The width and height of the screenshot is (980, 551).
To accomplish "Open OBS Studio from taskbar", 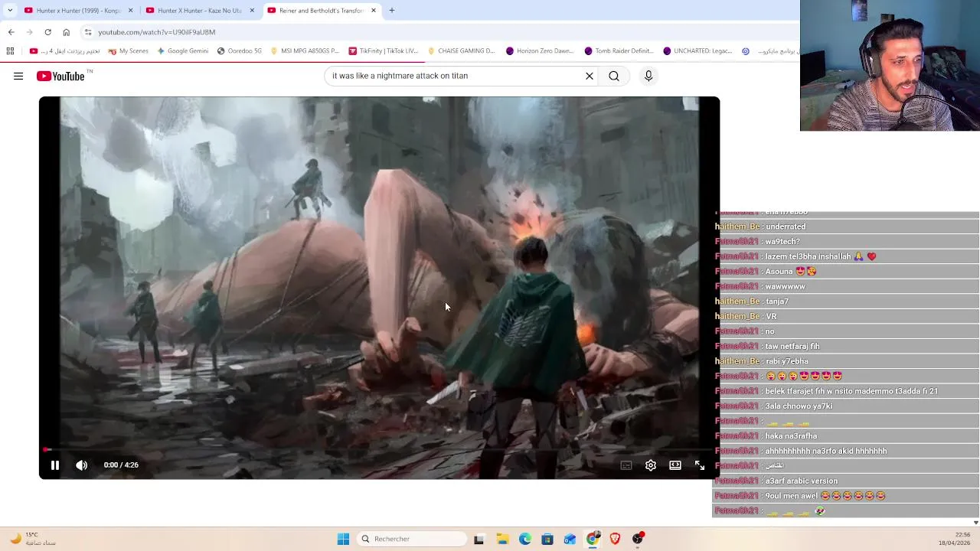I will [637, 539].
